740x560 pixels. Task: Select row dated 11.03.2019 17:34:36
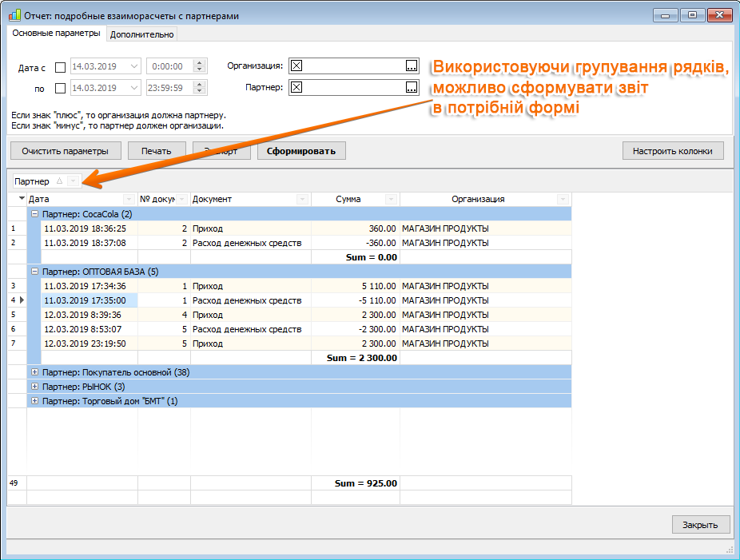(306, 286)
